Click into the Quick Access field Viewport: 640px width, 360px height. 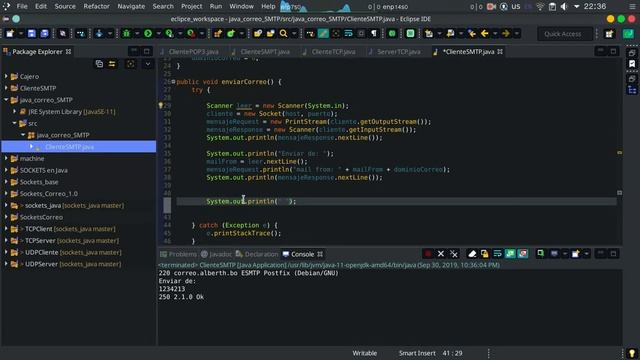[x=565, y=34]
